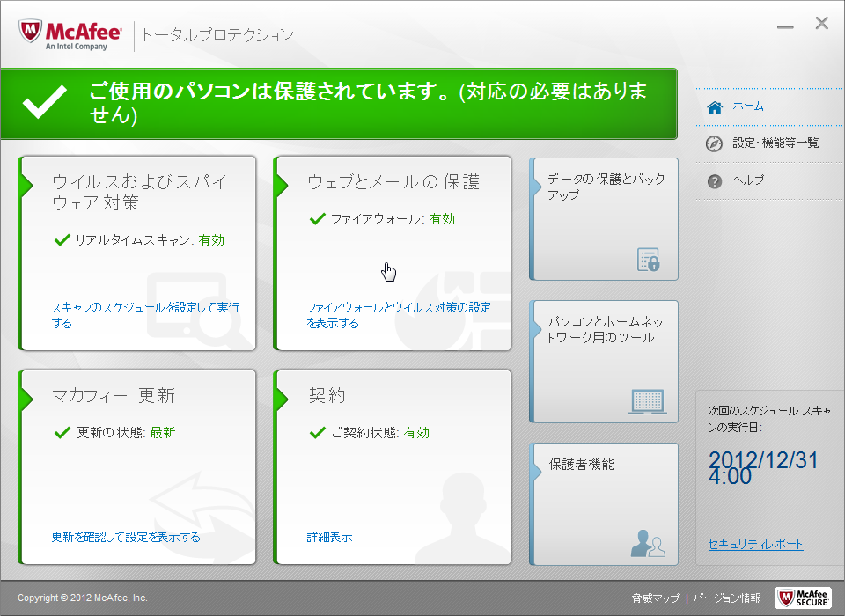This screenshot has width=845, height=616.
Task: Open the スキャンのスケジュールを設定して実行する link
Action: tap(144, 315)
